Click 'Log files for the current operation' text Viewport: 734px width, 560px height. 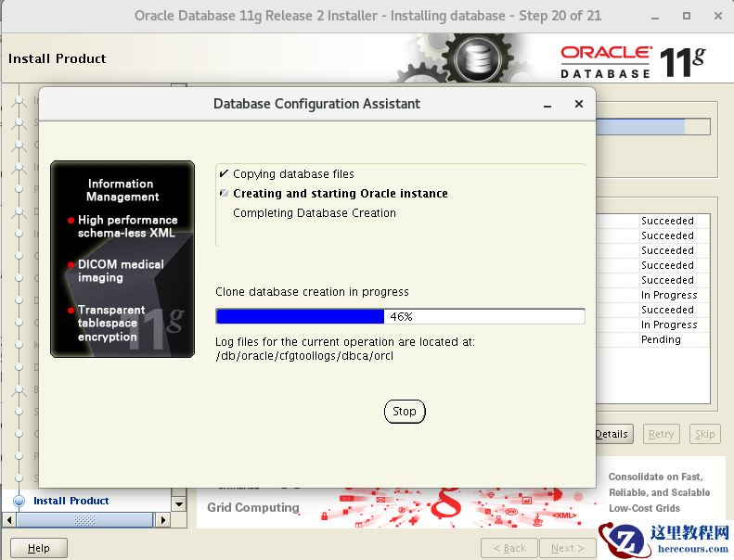click(345, 342)
